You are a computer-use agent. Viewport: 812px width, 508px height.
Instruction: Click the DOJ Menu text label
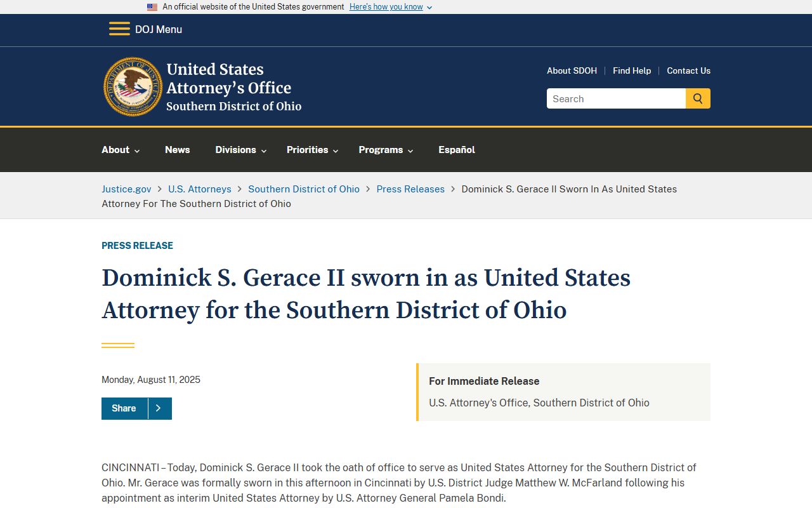point(159,29)
